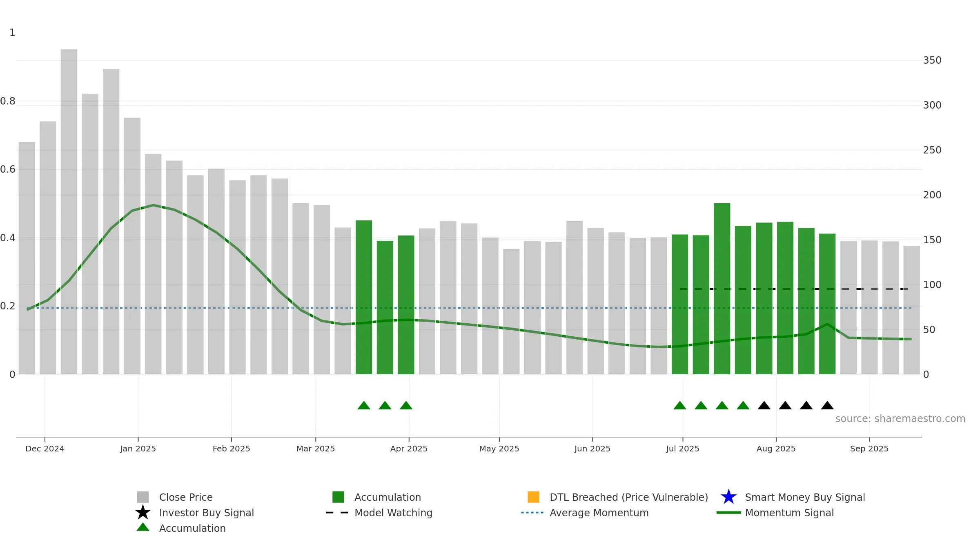
Task: Click the first green bar in March 2025
Action: (364, 297)
